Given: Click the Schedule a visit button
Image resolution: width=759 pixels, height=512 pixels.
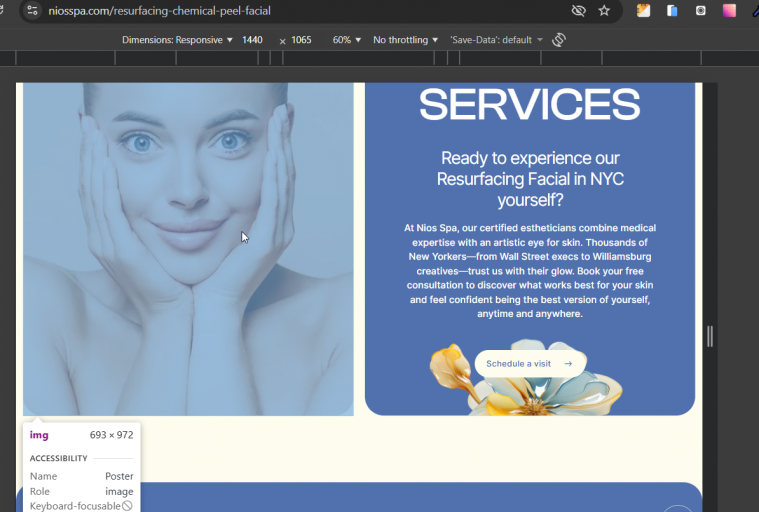Looking at the screenshot, I should click(x=530, y=363).
